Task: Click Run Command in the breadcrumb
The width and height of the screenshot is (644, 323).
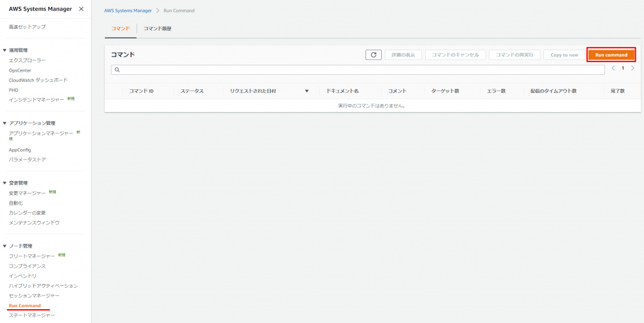Action: click(x=179, y=11)
